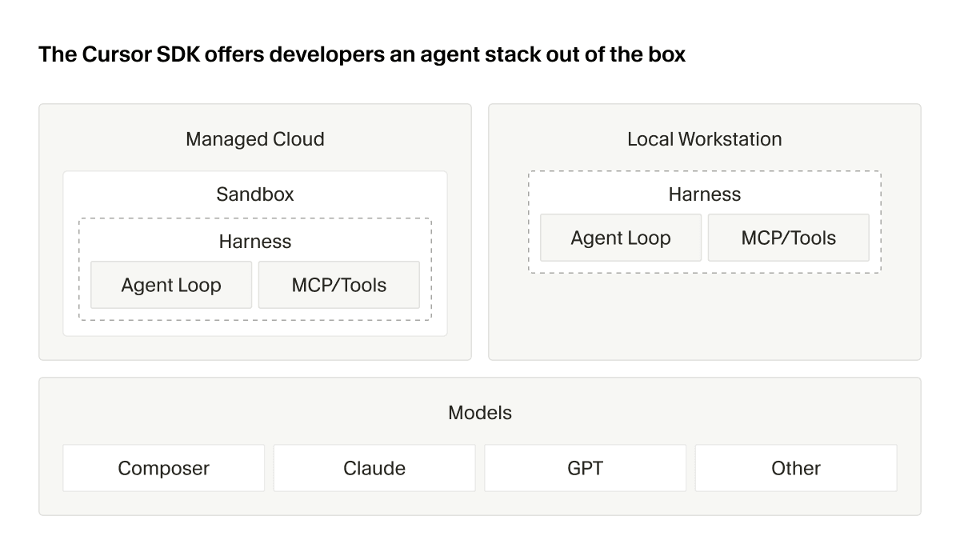Select the Other model box

[x=796, y=468]
